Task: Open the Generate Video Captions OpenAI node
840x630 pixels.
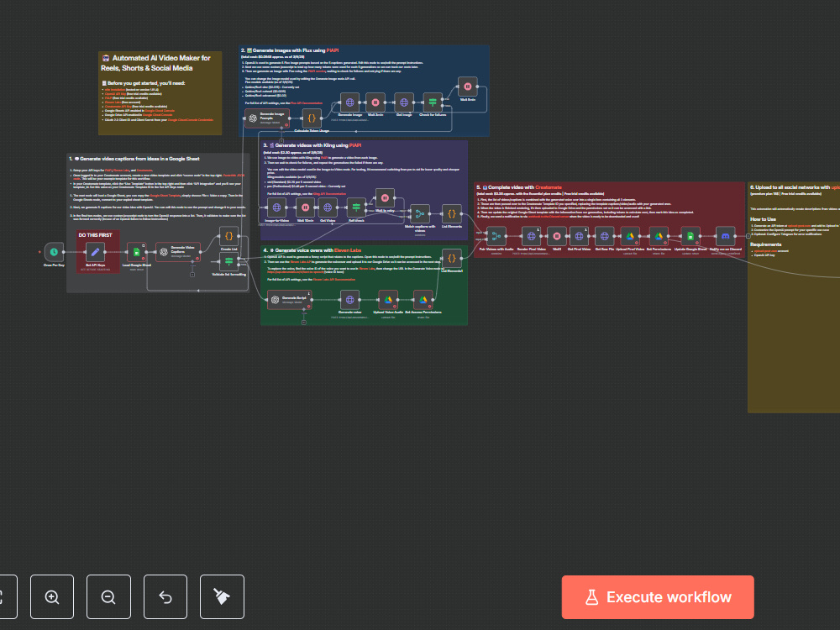Action: [x=178, y=252]
